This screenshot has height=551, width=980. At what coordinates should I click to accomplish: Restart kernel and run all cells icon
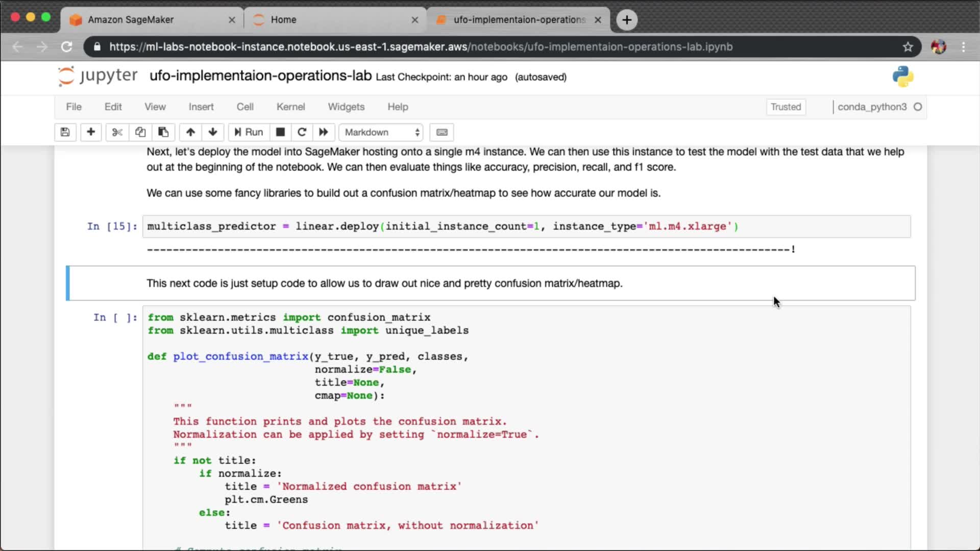(x=324, y=132)
